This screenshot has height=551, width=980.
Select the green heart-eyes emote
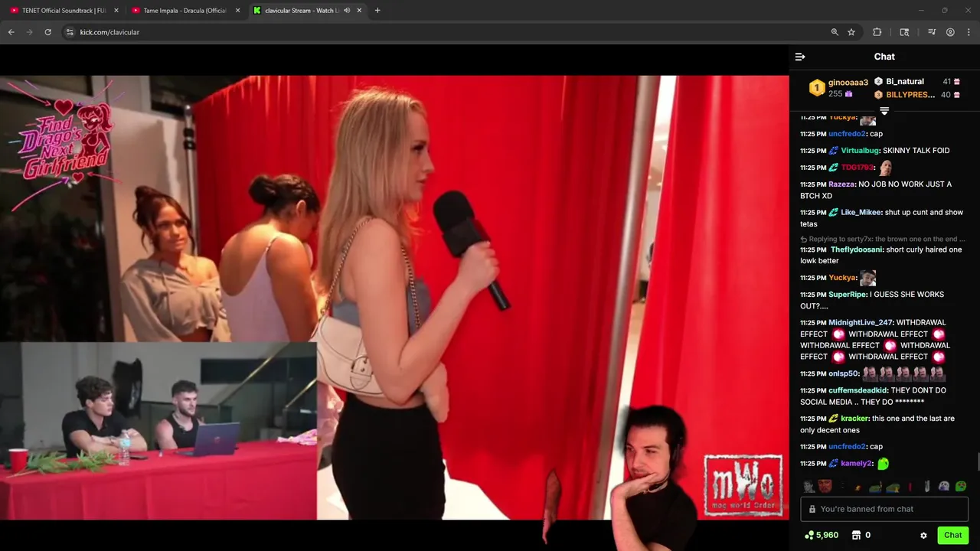point(961,486)
